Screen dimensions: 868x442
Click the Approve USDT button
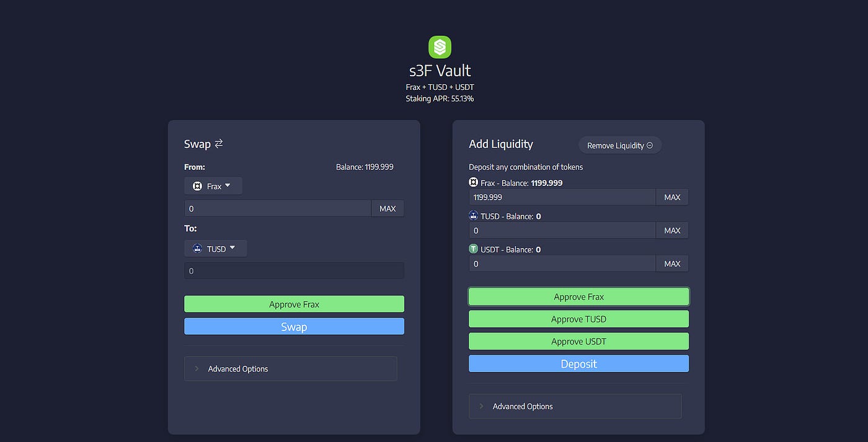point(578,342)
